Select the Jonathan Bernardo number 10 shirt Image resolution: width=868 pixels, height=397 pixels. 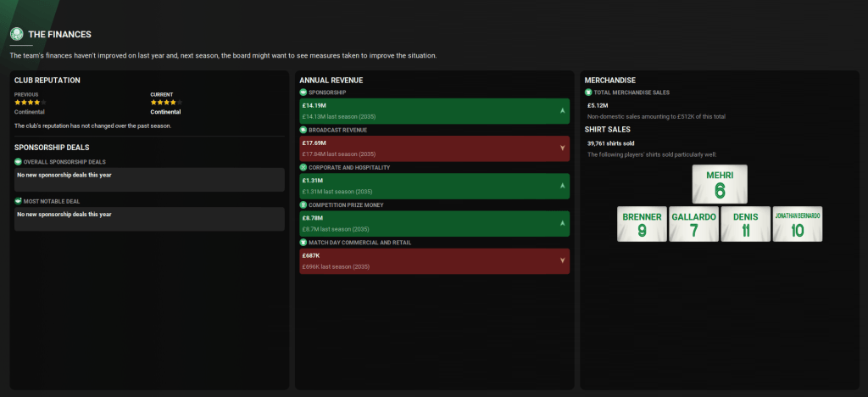(x=797, y=224)
